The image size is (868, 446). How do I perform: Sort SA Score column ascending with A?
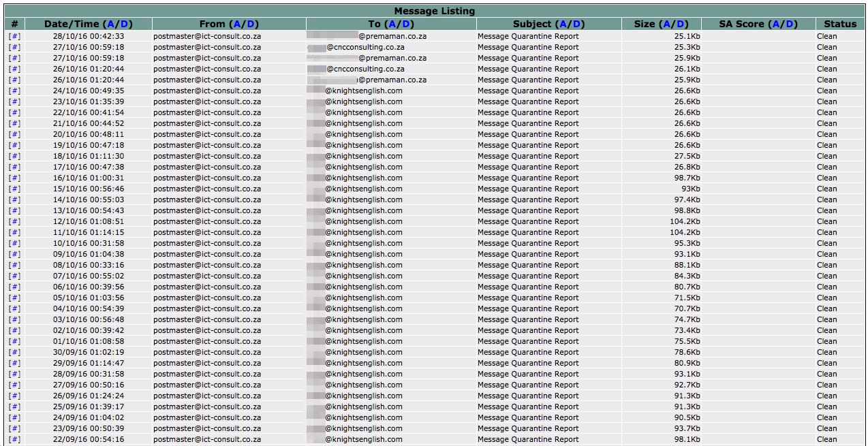coord(777,24)
